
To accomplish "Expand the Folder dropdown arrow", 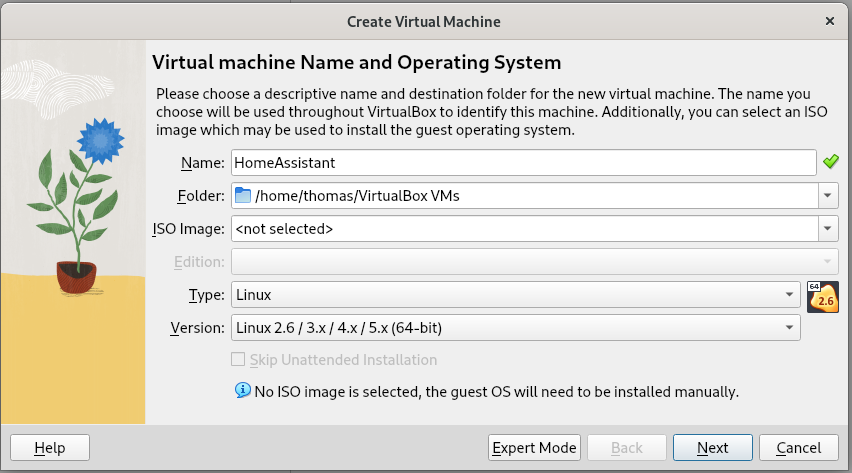I will click(828, 195).
